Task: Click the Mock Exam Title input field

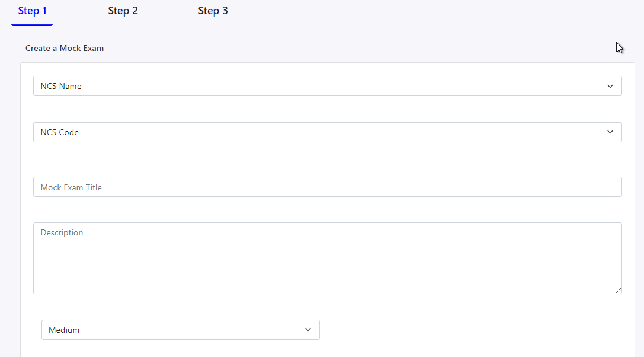Action: pyautogui.click(x=327, y=187)
